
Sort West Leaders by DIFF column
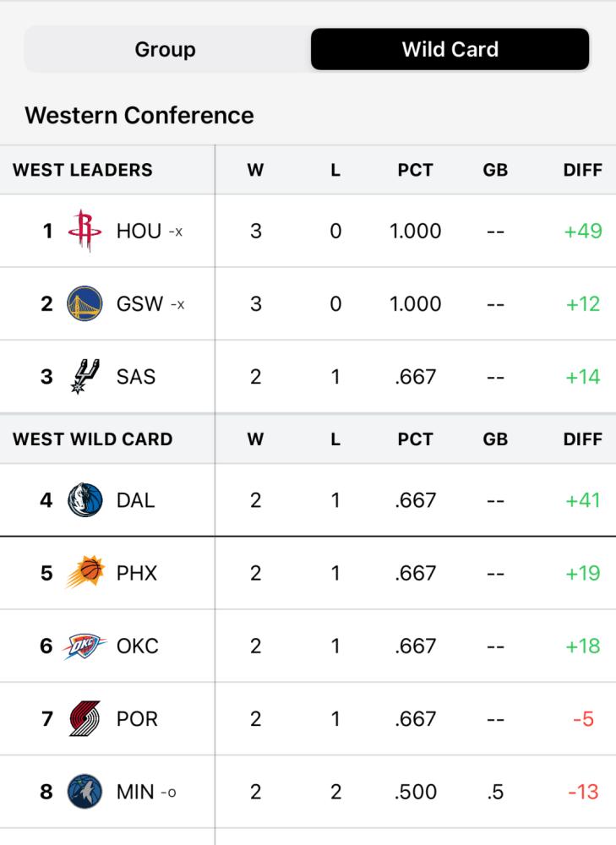(x=582, y=170)
